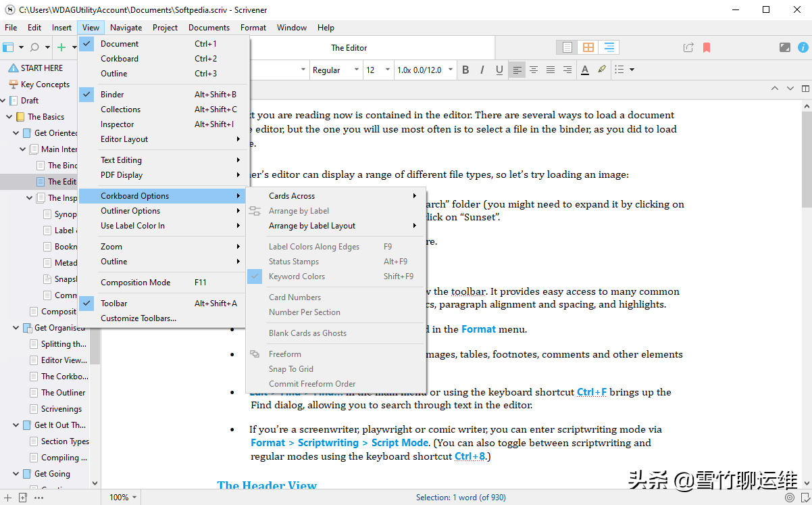Switch to single document view mode icon
The width and height of the screenshot is (812, 505).
coord(567,47)
